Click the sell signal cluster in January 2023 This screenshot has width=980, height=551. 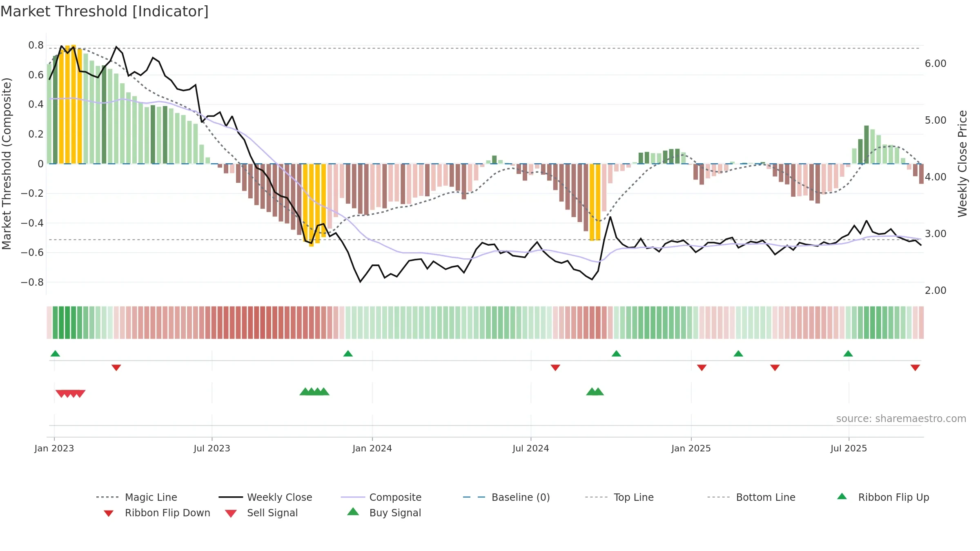[x=70, y=393]
